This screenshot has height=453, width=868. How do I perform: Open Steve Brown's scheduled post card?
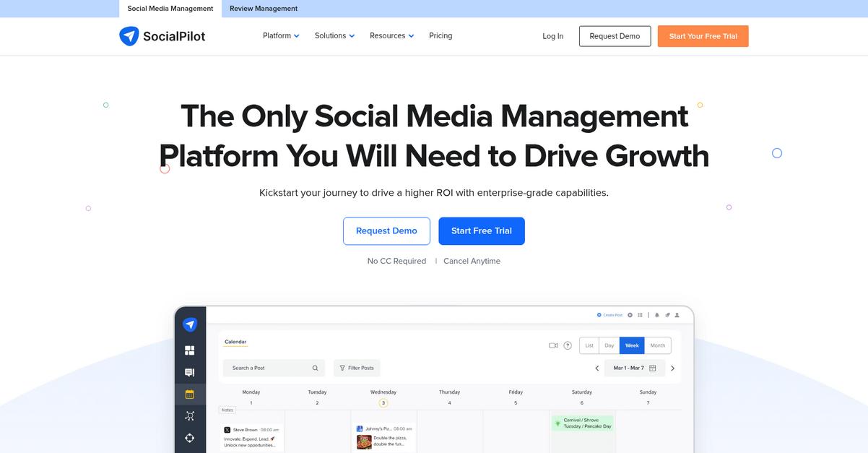point(251,438)
